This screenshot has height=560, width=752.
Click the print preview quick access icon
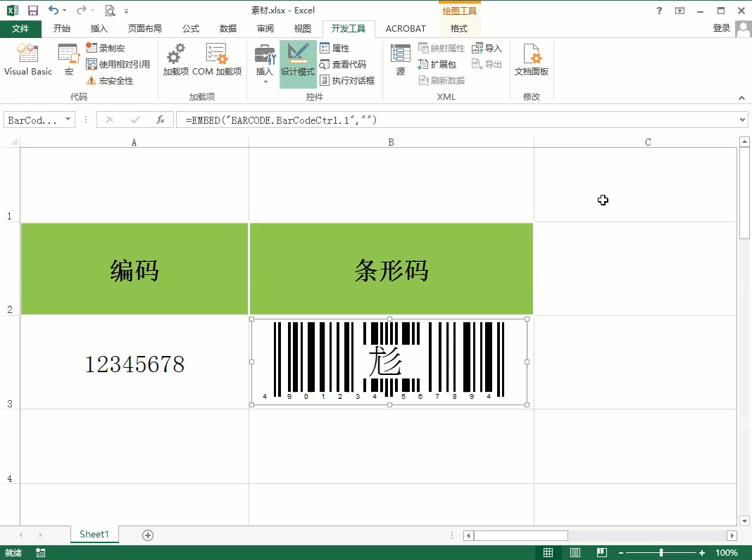tap(111, 11)
